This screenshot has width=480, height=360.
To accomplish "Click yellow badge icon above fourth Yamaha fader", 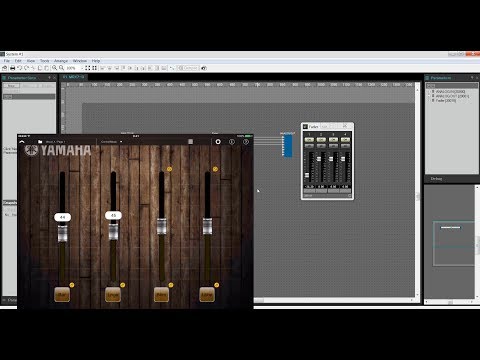I will [x=215, y=169].
